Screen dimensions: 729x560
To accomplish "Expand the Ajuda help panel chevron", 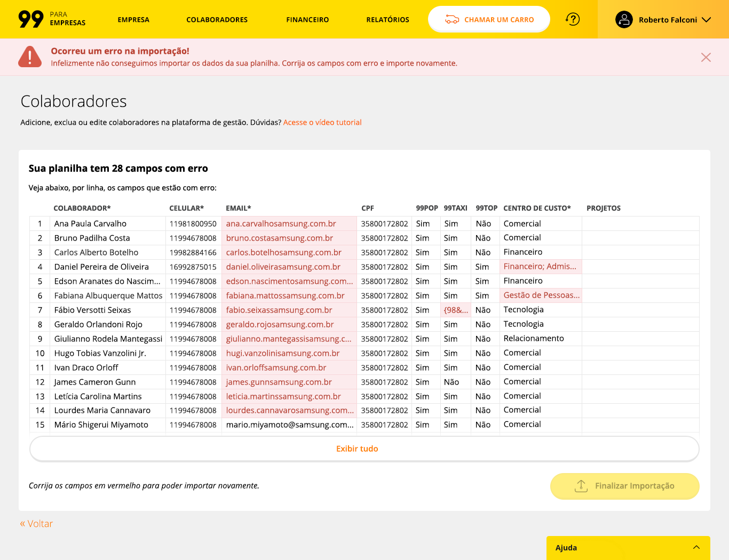I will 696,548.
